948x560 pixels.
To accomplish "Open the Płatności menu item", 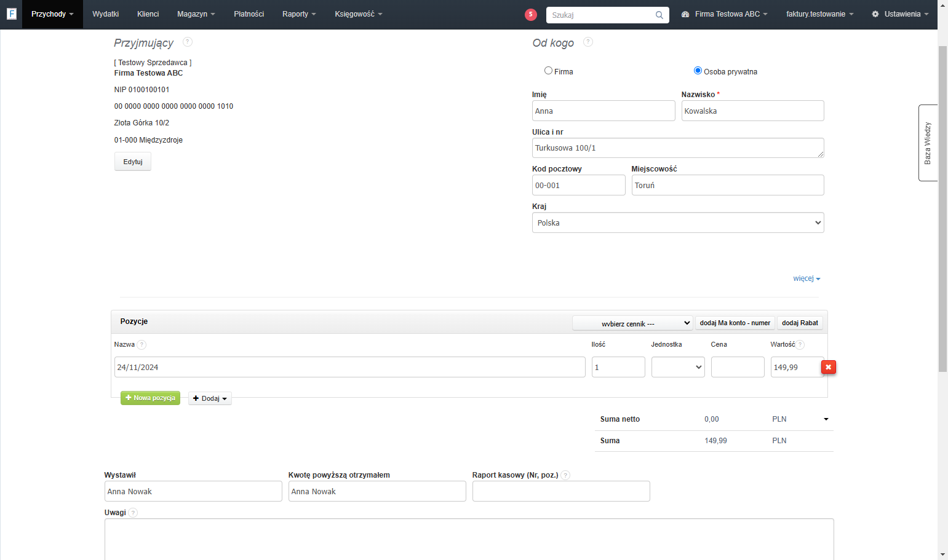I will coord(249,14).
